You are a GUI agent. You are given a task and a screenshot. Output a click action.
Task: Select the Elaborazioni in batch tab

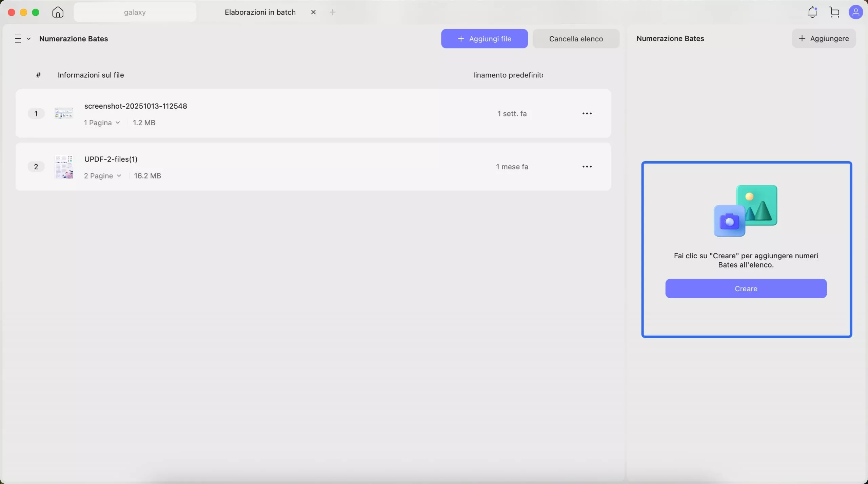coord(260,12)
